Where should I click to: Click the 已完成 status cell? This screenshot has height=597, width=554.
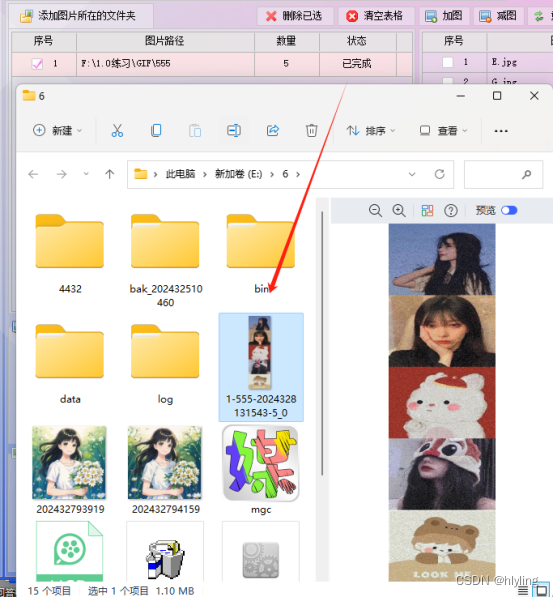click(357, 64)
